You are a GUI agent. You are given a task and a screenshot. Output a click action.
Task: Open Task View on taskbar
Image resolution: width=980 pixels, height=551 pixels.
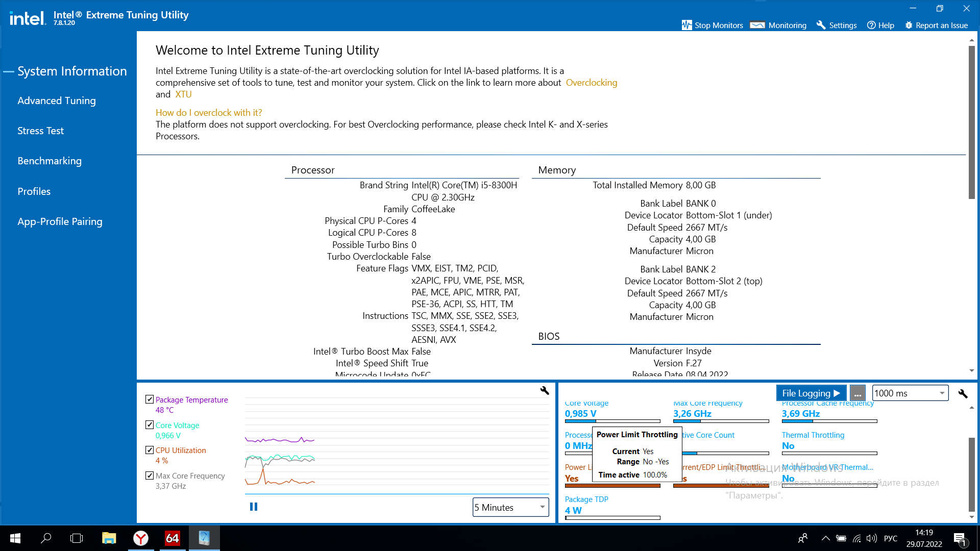tap(77, 538)
